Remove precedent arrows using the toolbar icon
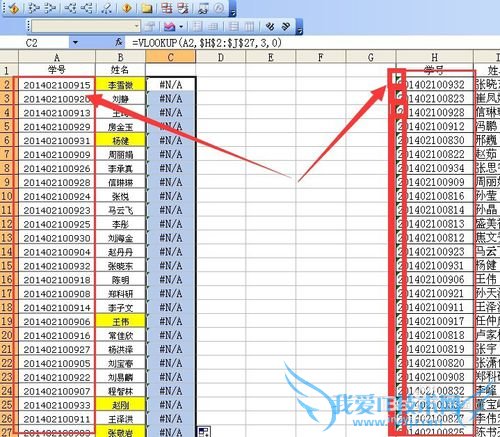 click(50, 8)
